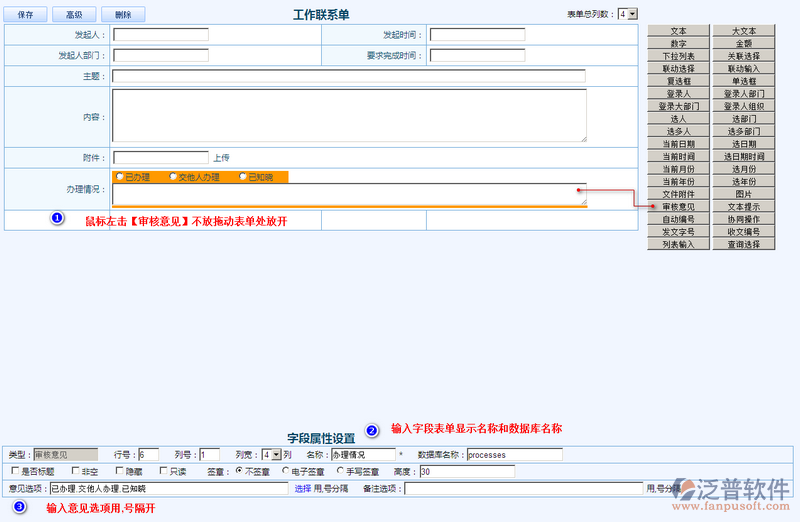Choose the 图片 field type button
The image size is (800, 522).
pyautogui.click(x=743, y=194)
